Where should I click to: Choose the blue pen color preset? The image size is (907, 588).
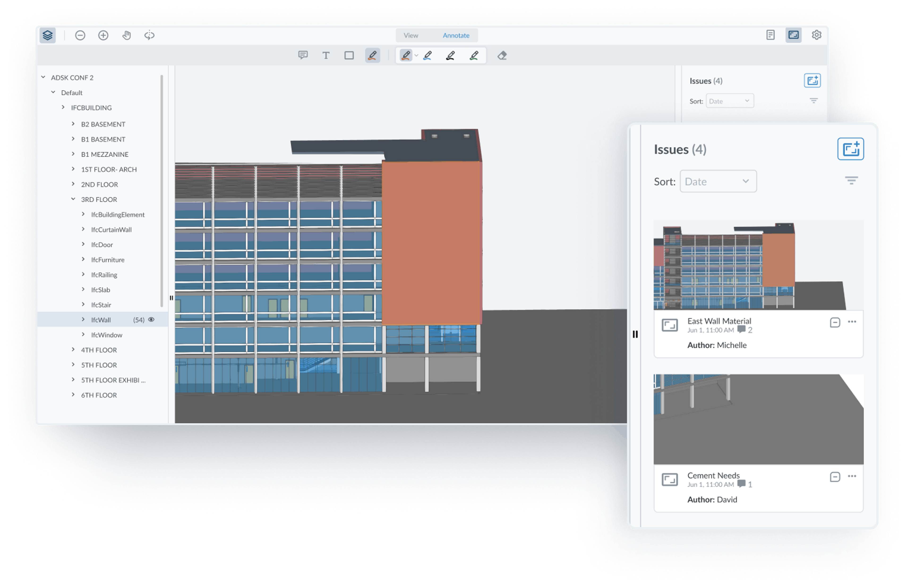pos(428,56)
